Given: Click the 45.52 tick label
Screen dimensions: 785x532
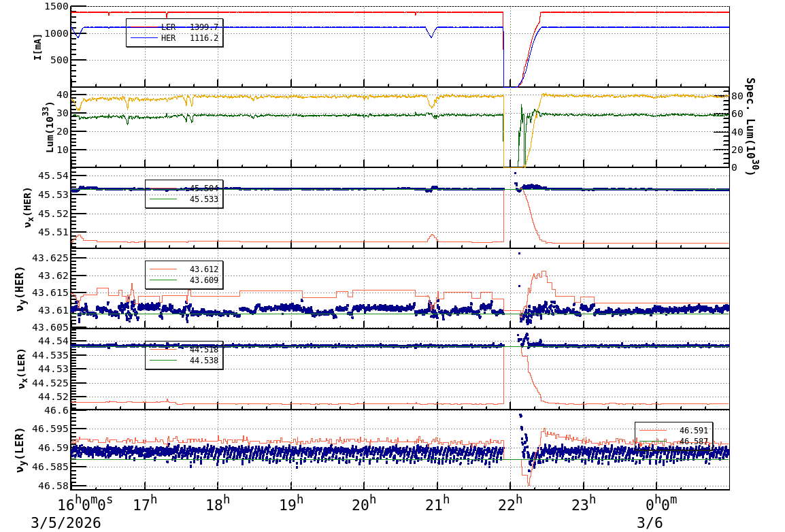Looking at the screenshot, I should pyautogui.click(x=54, y=214).
